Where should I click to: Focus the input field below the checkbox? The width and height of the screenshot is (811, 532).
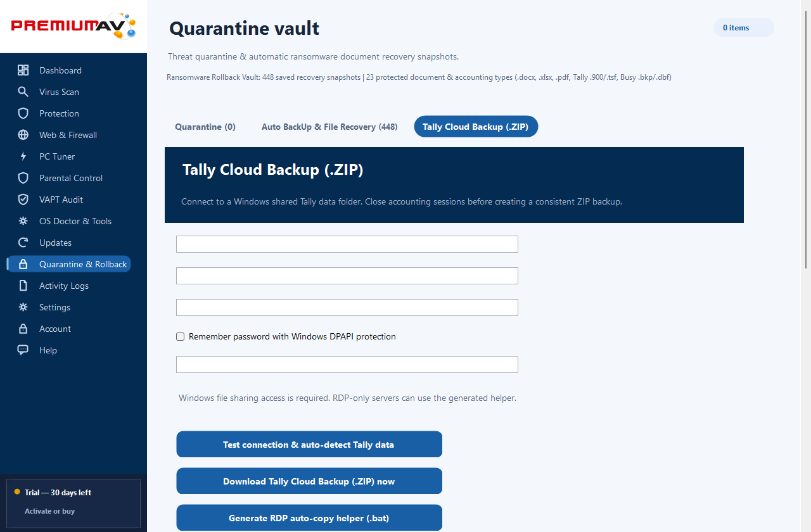(x=347, y=364)
